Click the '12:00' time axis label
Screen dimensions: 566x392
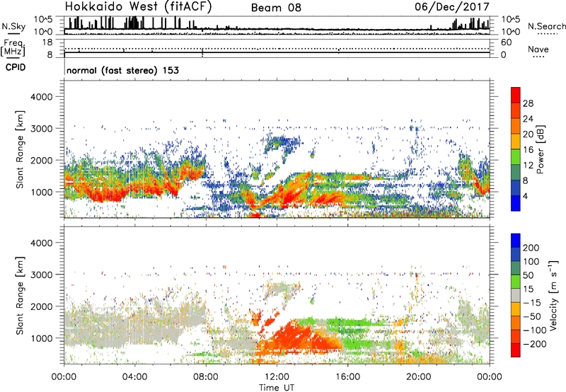pos(277,376)
